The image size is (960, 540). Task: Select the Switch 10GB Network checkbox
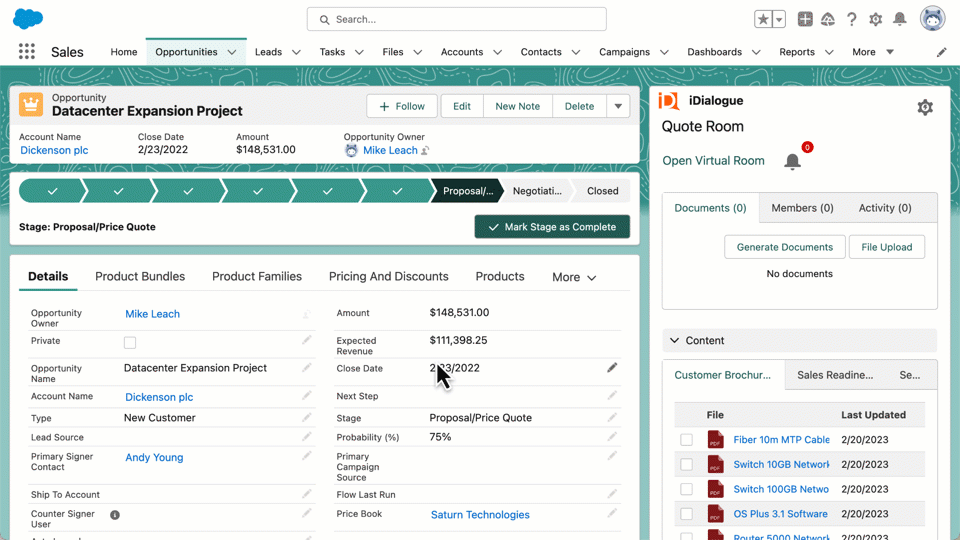click(x=686, y=464)
